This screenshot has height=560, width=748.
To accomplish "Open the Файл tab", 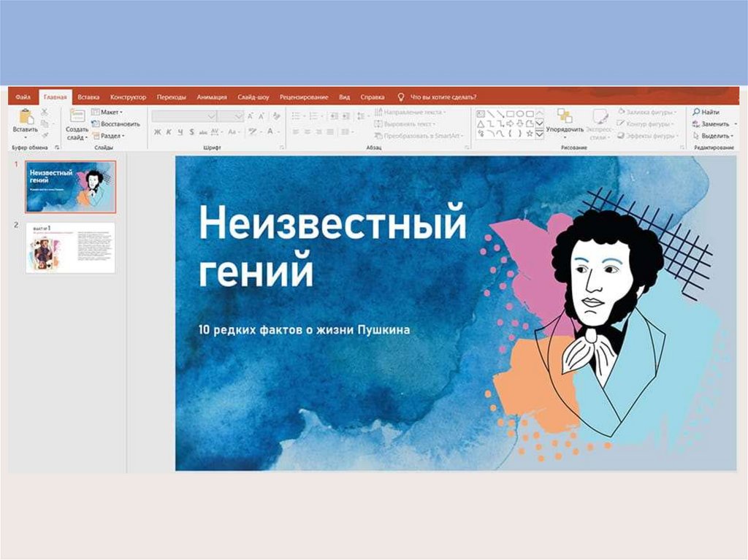I will [x=23, y=97].
